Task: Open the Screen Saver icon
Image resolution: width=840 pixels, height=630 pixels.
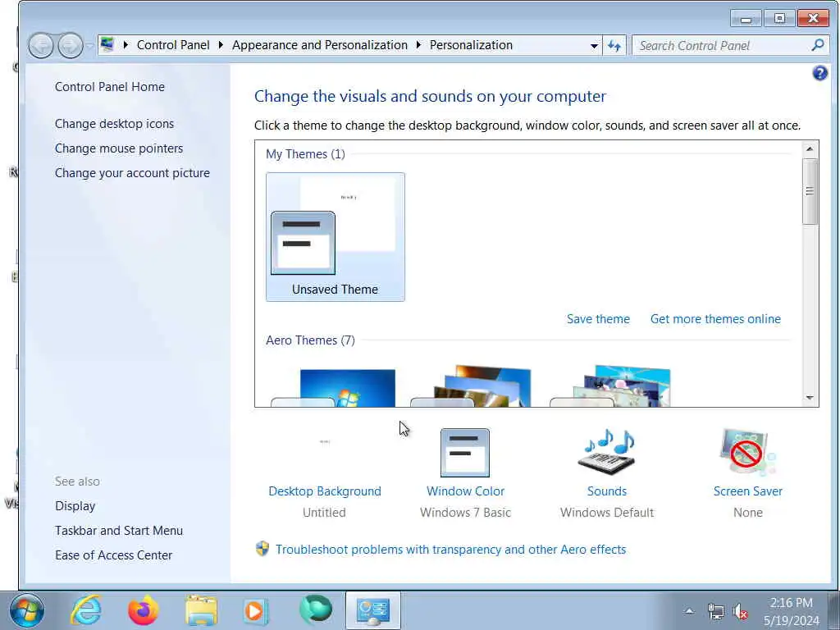Action: pos(748,452)
